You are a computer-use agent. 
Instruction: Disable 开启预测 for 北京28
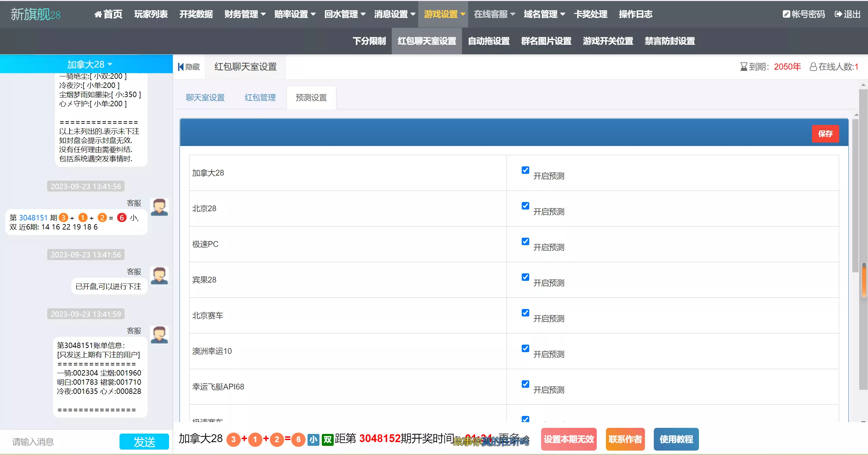click(525, 205)
